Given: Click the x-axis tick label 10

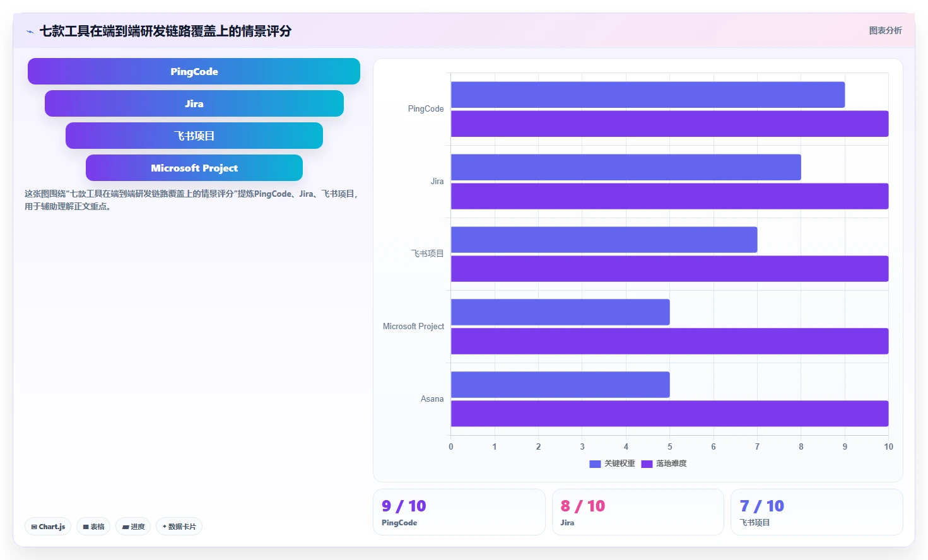Looking at the screenshot, I should tap(888, 446).
